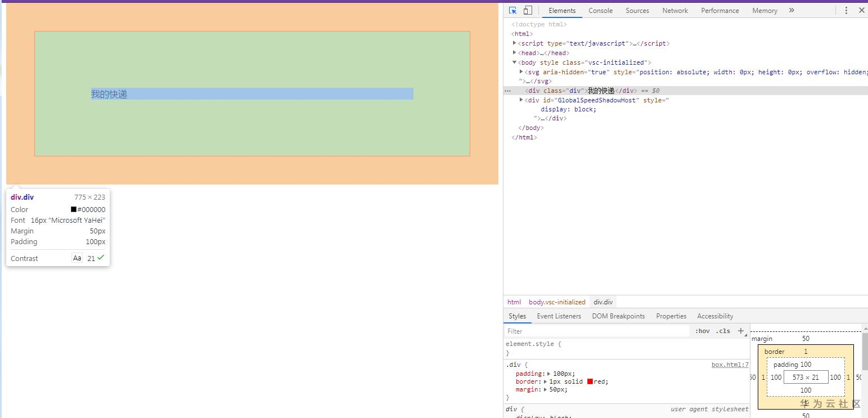Click the 我的快递 text on the page

[109, 94]
